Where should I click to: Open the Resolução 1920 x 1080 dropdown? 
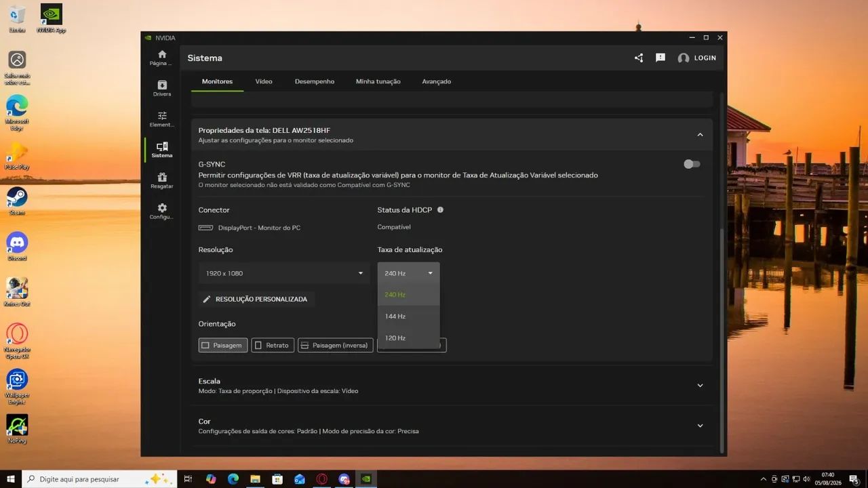click(284, 273)
